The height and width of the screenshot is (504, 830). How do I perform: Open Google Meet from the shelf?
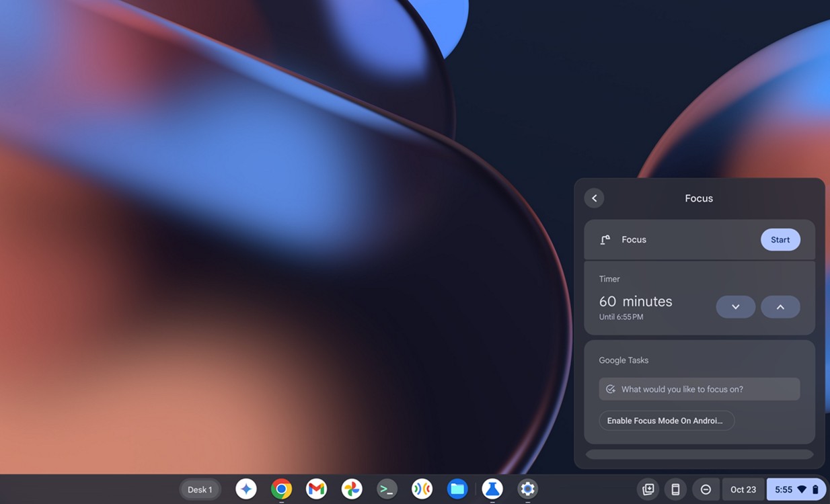[422, 489]
